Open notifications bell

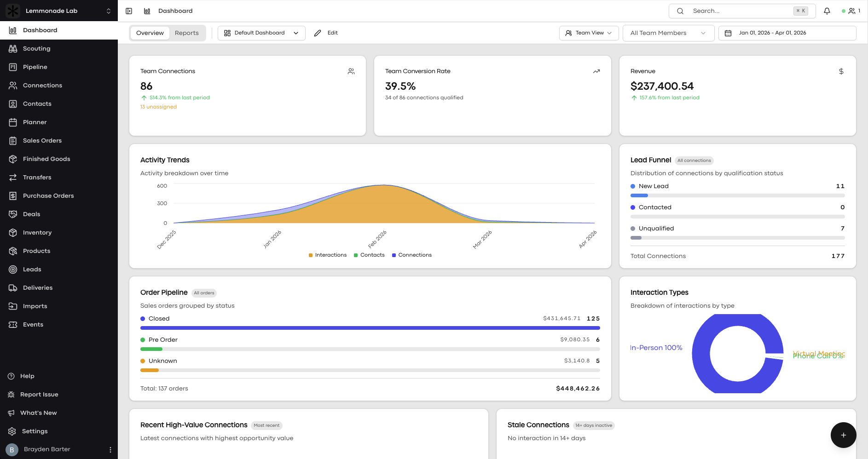click(x=827, y=11)
